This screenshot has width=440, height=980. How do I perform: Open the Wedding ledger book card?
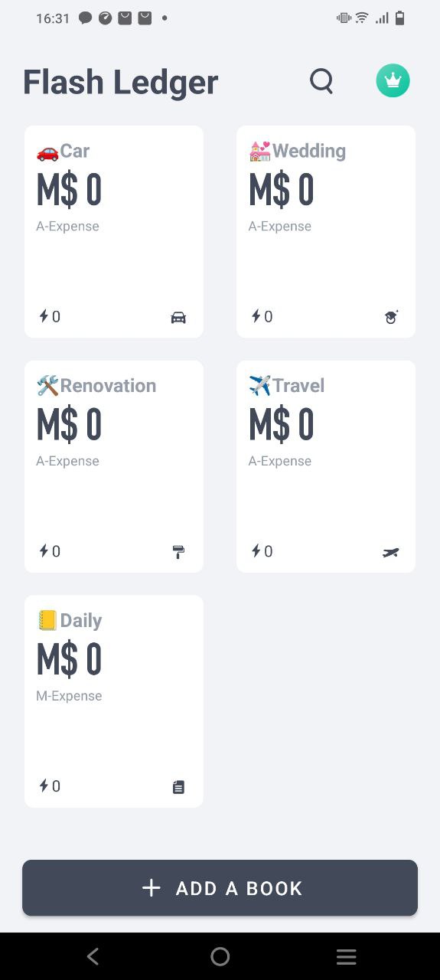(326, 231)
